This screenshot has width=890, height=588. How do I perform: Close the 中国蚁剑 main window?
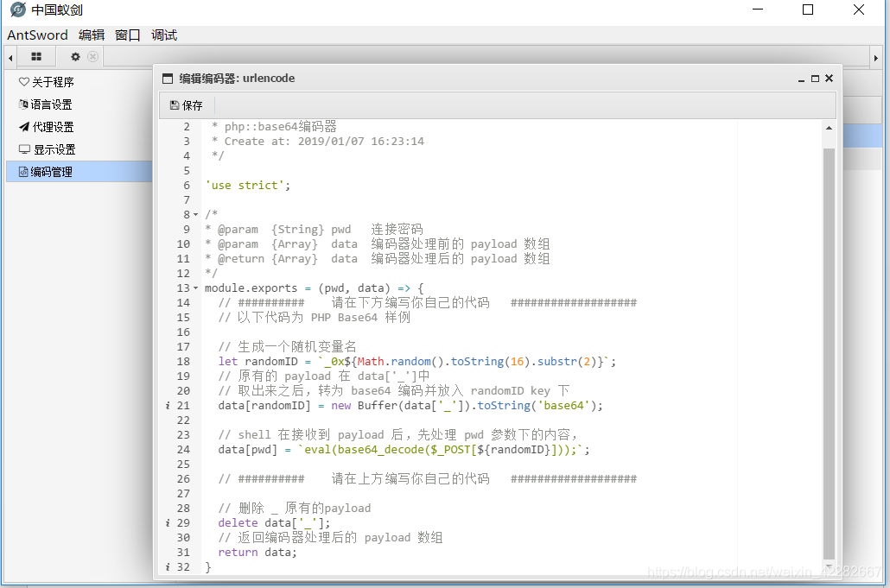click(859, 9)
